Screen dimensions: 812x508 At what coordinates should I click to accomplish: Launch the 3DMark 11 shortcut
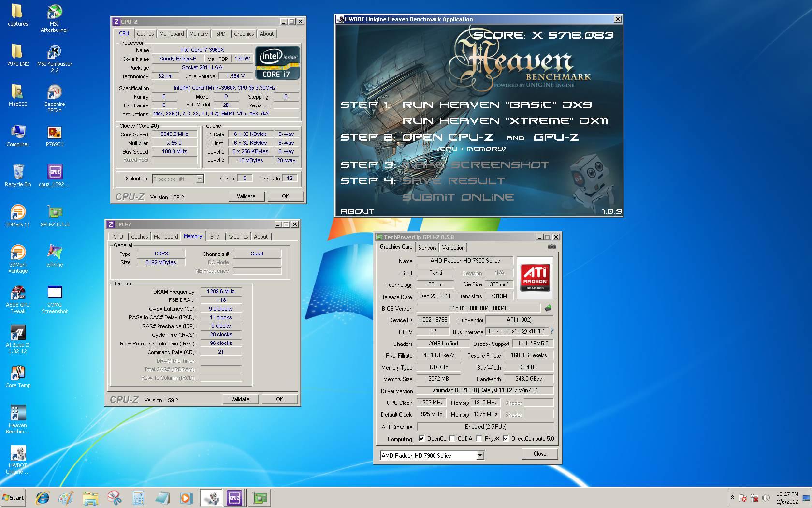point(17,216)
